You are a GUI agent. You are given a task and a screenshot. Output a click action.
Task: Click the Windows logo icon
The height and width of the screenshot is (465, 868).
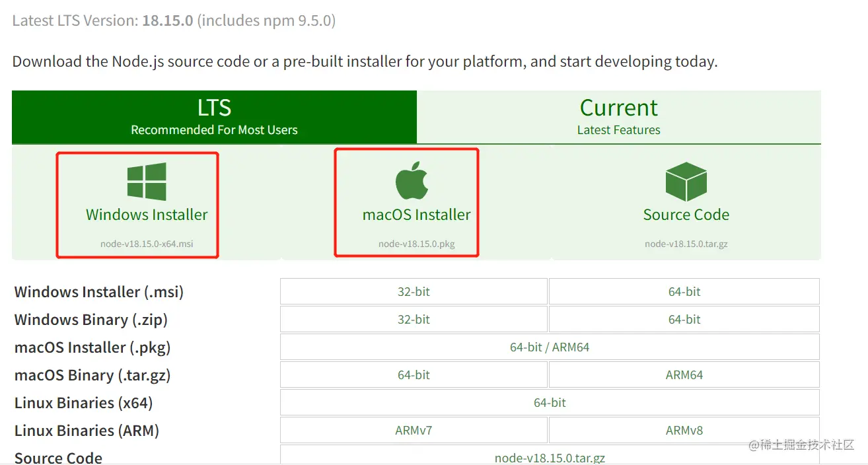147,182
